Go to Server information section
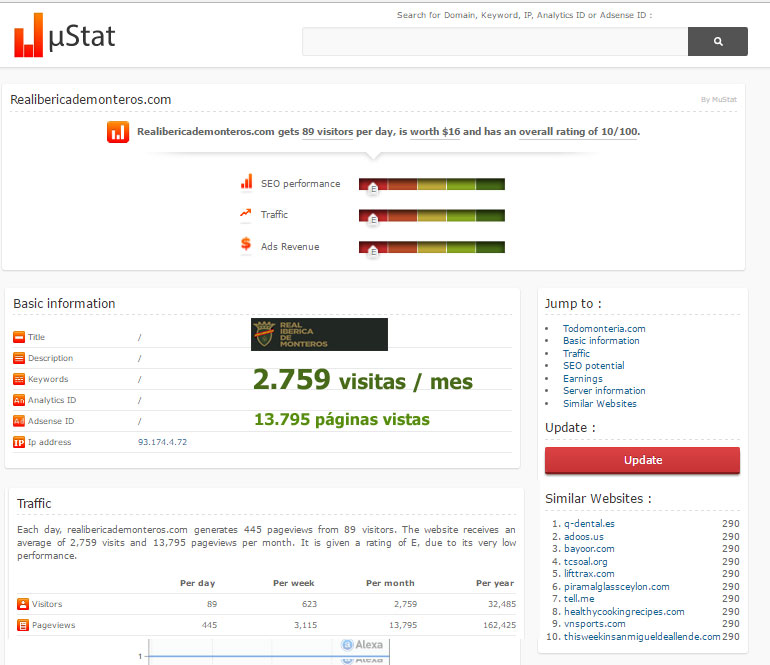Screen dimensions: 770x665 pos(604,391)
